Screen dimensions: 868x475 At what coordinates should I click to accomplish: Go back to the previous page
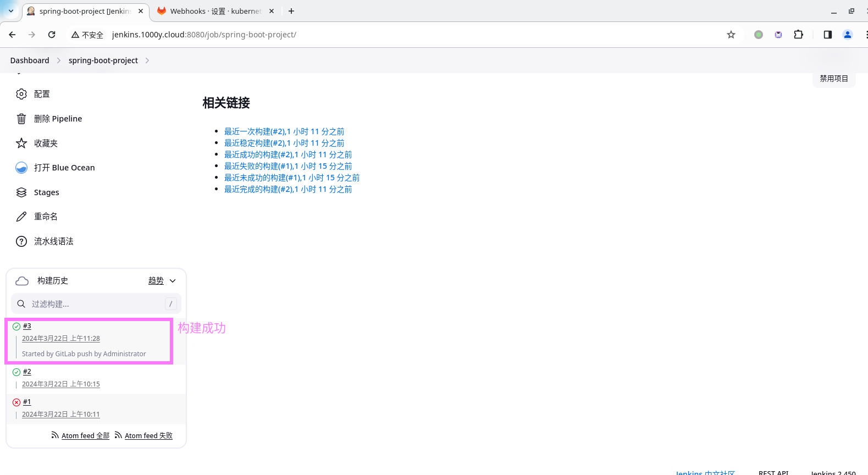(x=12, y=35)
